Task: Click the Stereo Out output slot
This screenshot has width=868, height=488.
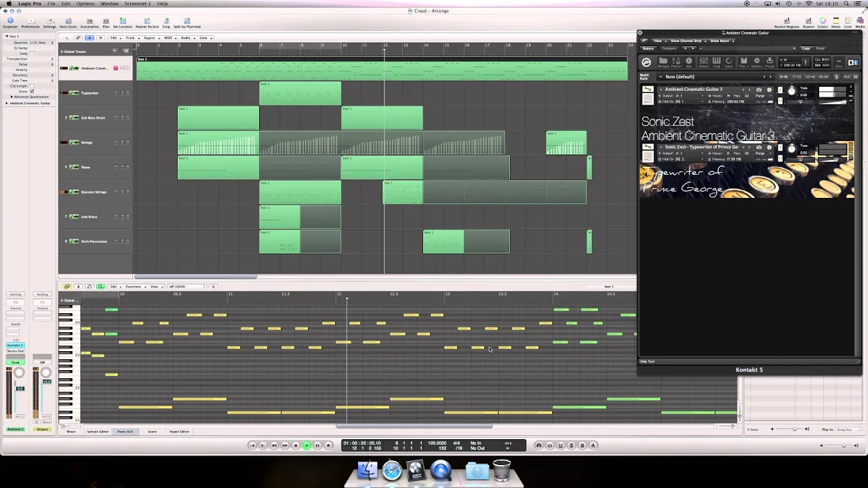Action: click(15, 351)
